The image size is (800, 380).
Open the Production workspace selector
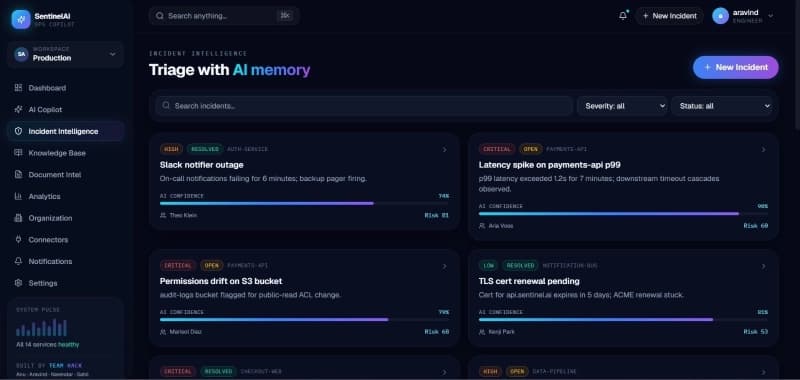pos(65,54)
